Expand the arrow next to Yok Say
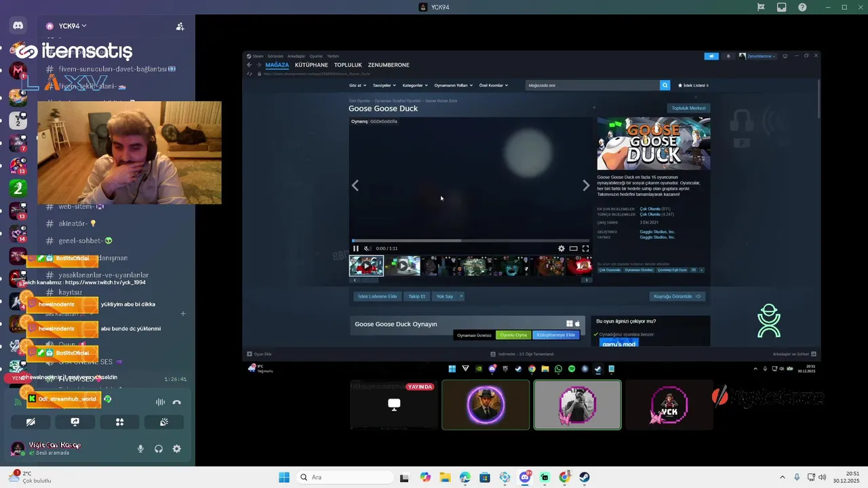 pyautogui.click(x=461, y=296)
